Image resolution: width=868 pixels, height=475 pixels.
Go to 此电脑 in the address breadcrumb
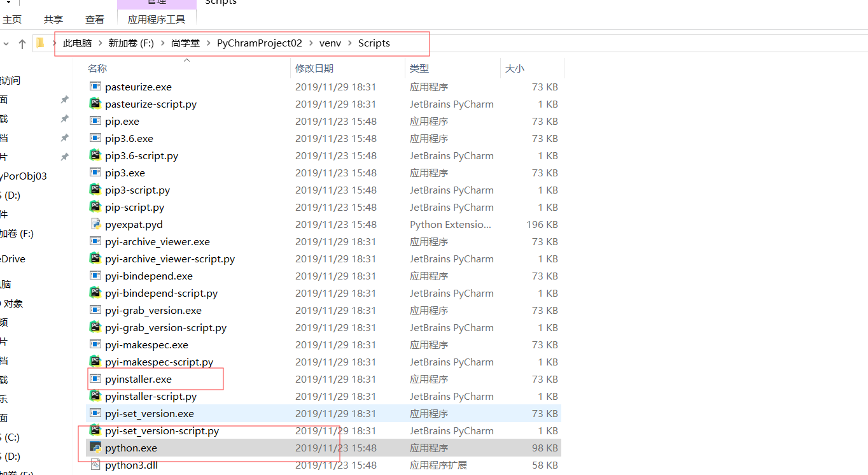[78, 43]
